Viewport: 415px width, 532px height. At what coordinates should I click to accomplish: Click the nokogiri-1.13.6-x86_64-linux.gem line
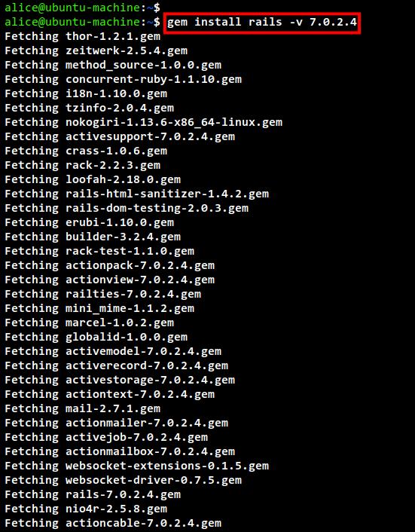[x=143, y=122]
